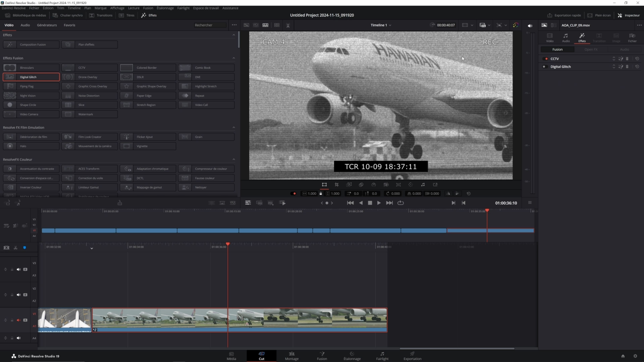Open the Titres panel
Screen dimensions: 644x362
(x=127, y=15)
